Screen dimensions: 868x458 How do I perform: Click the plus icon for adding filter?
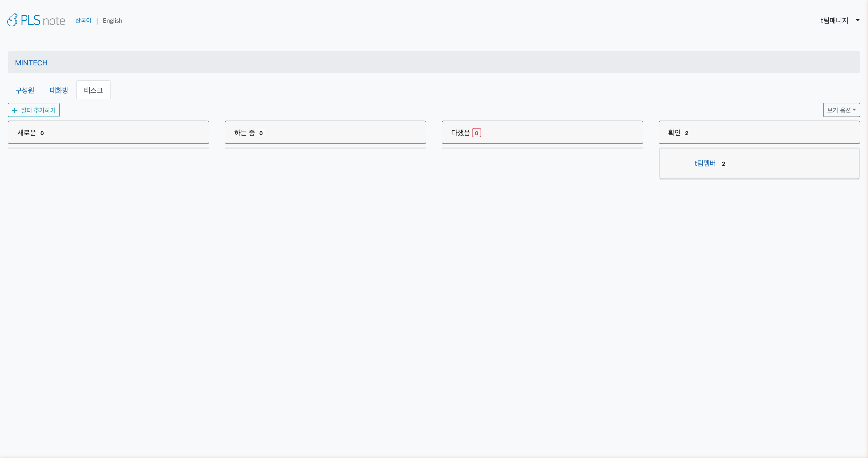pyautogui.click(x=14, y=111)
